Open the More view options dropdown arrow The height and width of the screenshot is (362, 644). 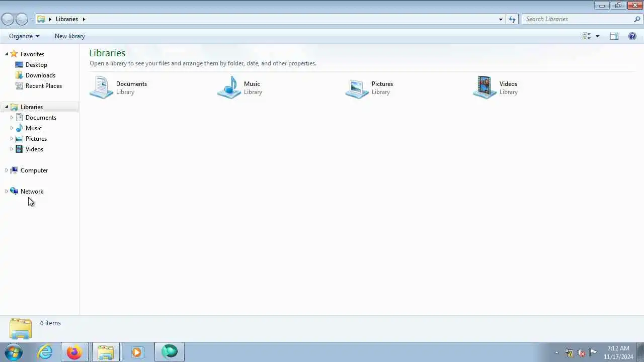pos(597,36)
